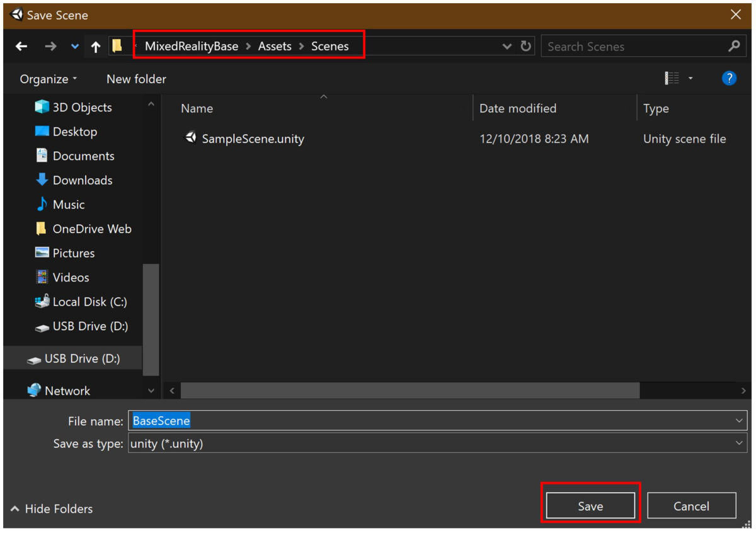Open the Save as type combo box

pyautogui.click(x=438, y=444)
